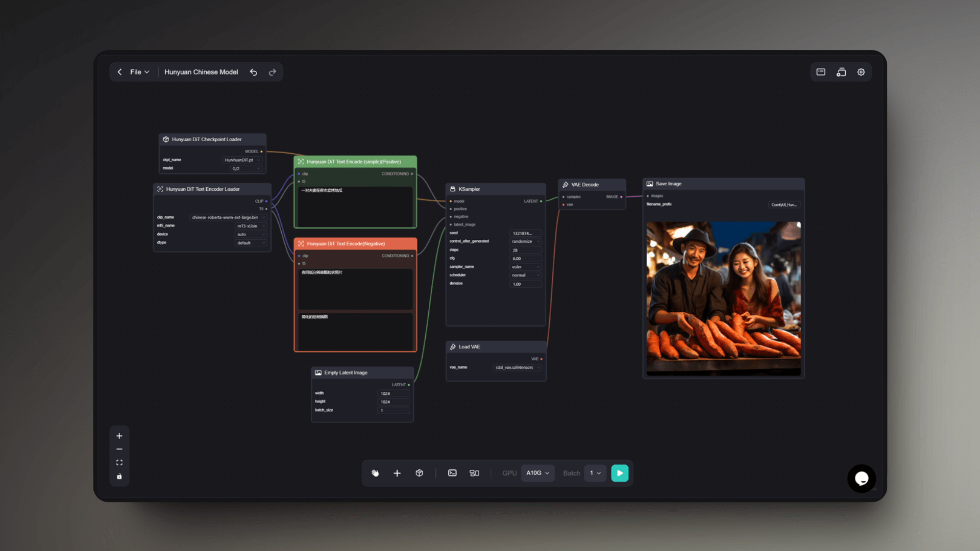Open the chat support bubble
The width and height of the screenshot is (980, 551).
862,478
